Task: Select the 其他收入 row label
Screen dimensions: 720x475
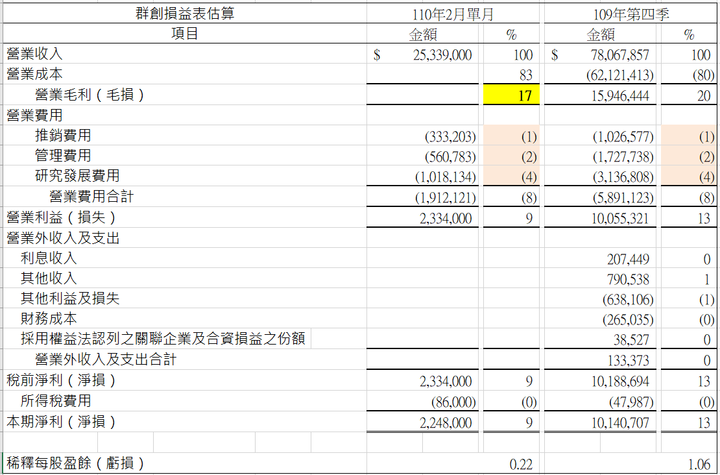Action: [48, 278]
